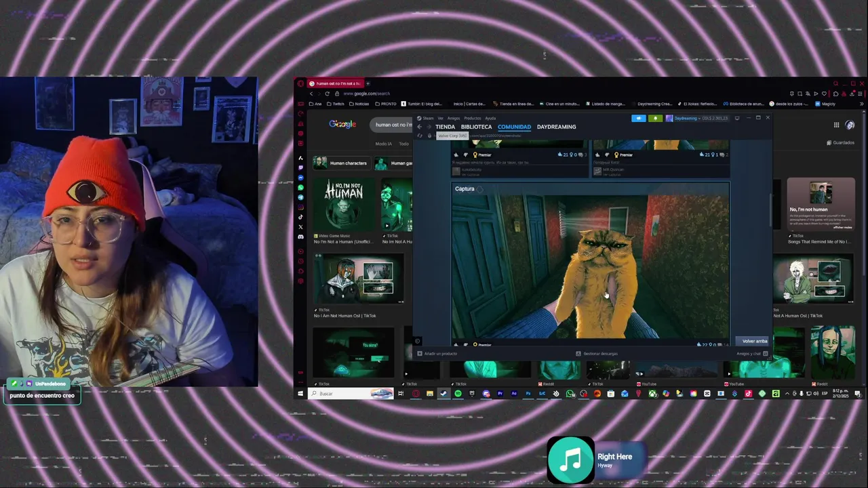Click the Steam back arrow
The height and width of the screenshot is (488, 868).
coord(419,127)
